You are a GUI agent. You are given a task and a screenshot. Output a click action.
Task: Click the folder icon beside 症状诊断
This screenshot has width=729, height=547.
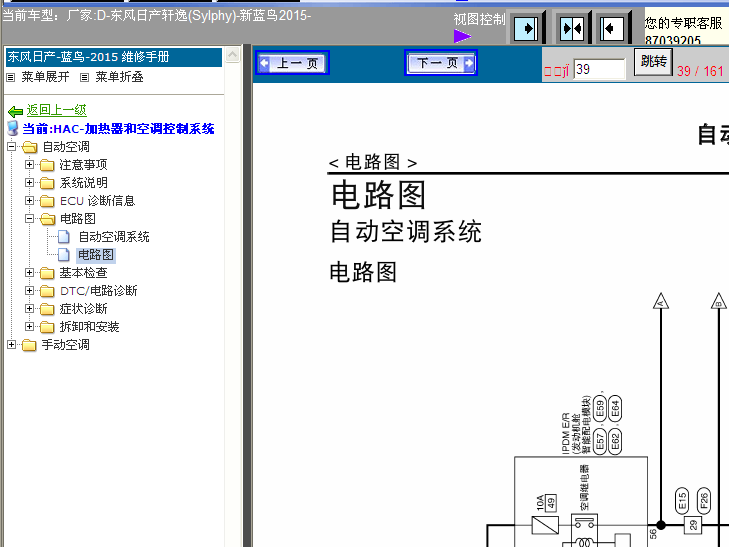point(47,309)
